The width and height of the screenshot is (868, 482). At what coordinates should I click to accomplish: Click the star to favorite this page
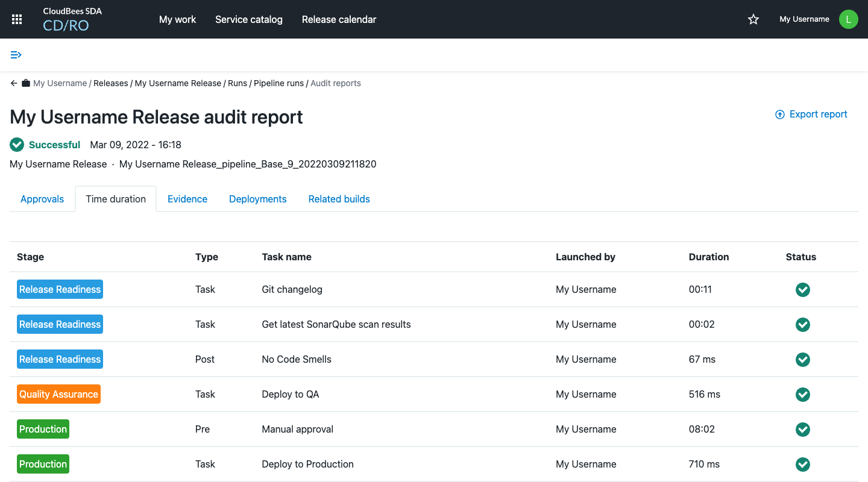click(x=753, y=19)
